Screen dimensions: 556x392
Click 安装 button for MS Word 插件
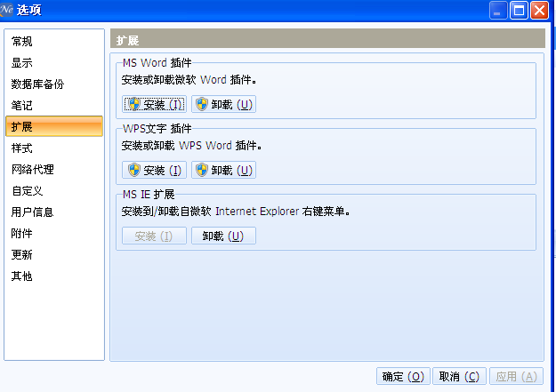[154, 104]
